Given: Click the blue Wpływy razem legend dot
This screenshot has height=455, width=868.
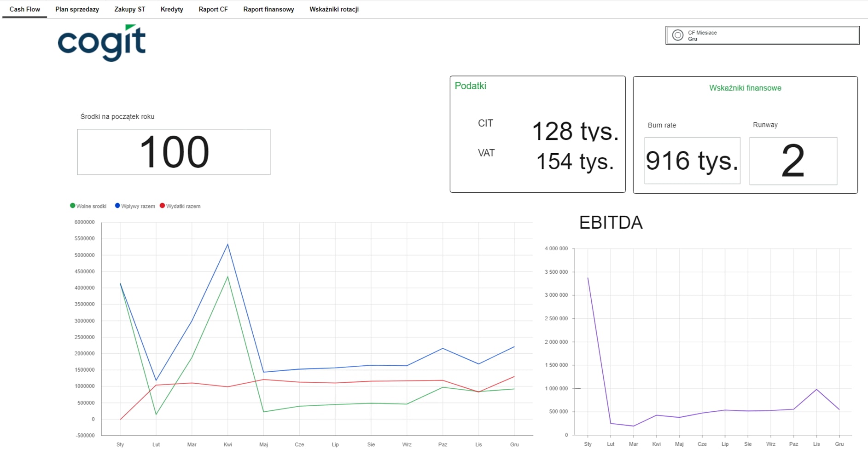Looking at the screenshot, I should (117, 206).
